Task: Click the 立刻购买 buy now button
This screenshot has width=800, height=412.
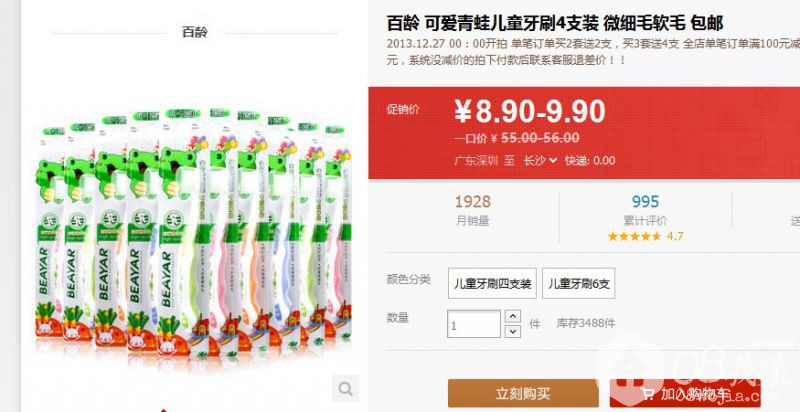Action: (523, 394)
